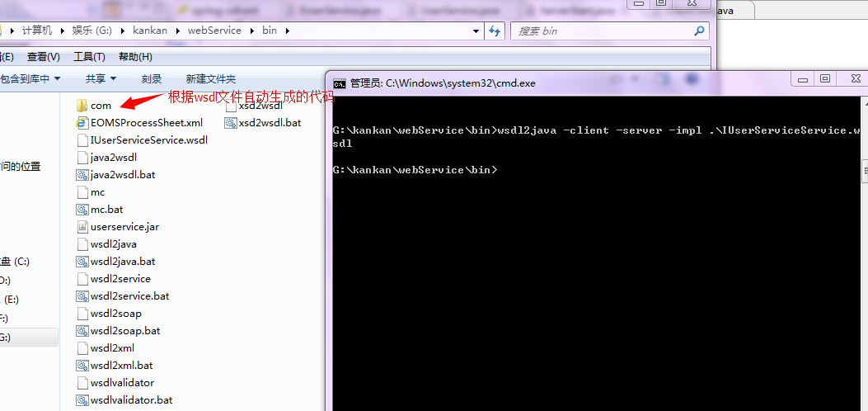Select the java2wsdl.bat batch file icon
This screenshot has width=868, height=411.
tap(82, 175)
